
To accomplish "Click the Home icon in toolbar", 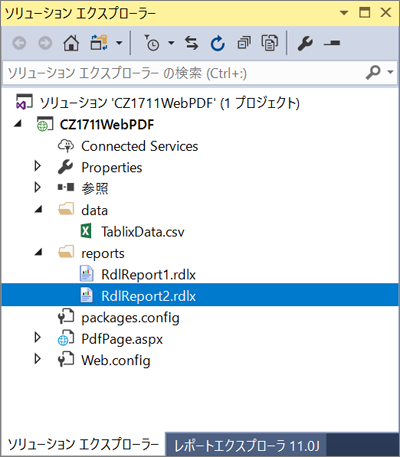I will click(x=71, y=43).
